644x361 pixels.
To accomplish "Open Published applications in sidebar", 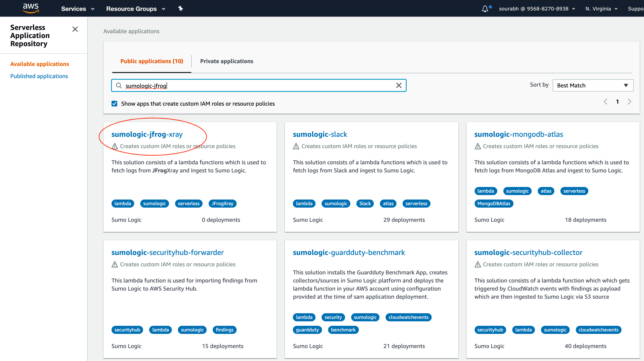I will [39, 76].
